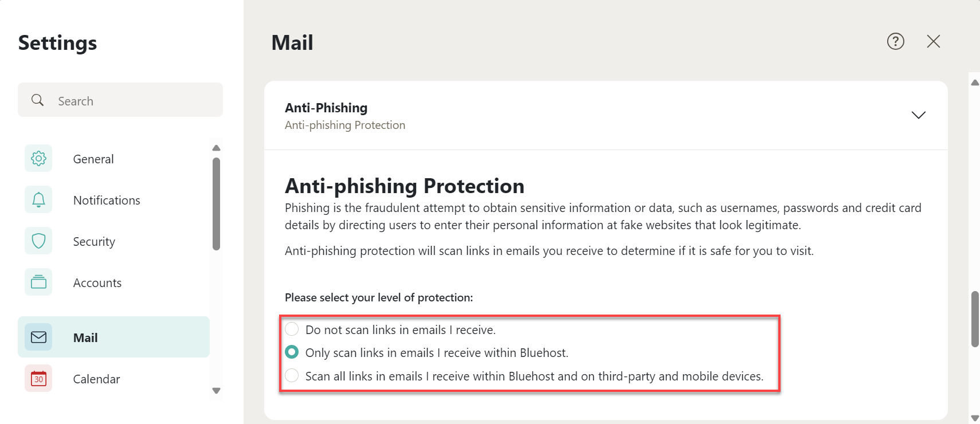Click the search magnifier icon
The height and width of the screenshot is (424, 980).
point(37,100)
